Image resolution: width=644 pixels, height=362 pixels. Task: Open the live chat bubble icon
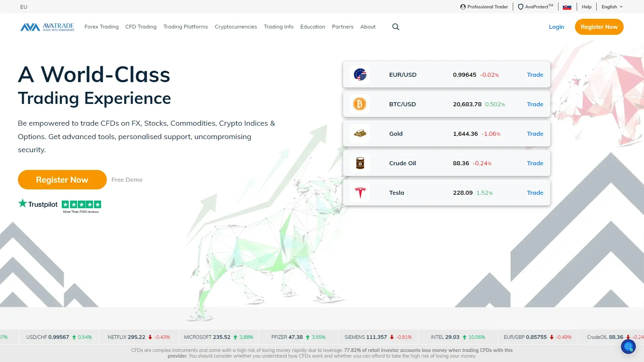[628, 347]
